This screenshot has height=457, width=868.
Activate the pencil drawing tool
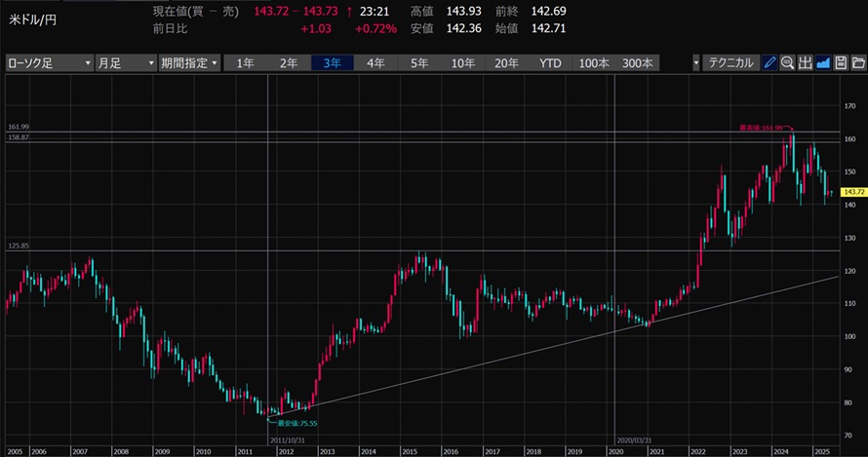pyautogui.click(x=769, y=63)
